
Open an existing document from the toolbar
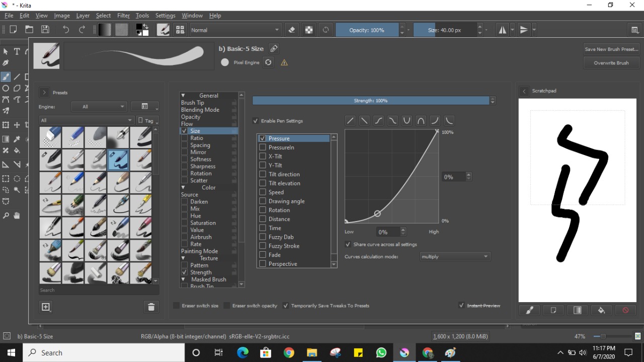pos(29,30)
